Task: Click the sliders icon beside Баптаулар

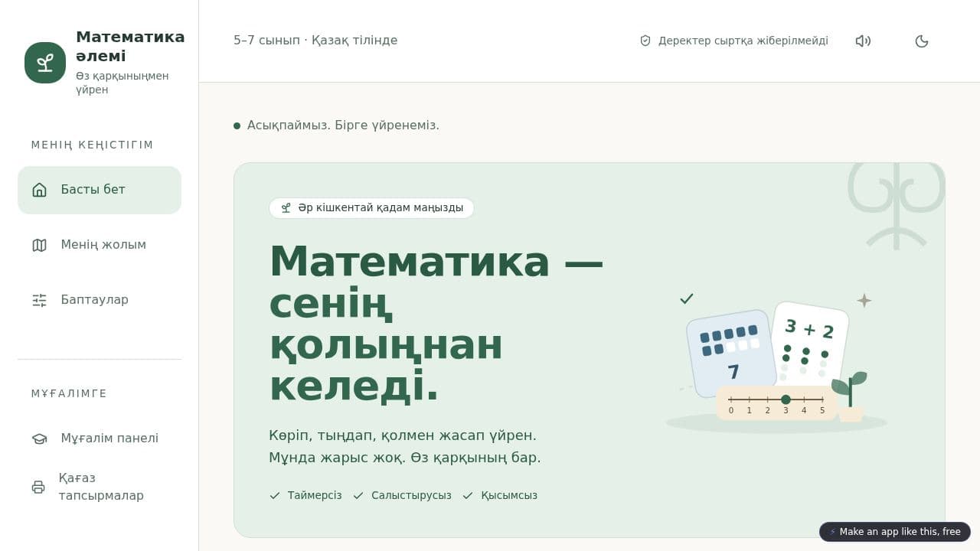Action: pyautogui.click(x=40, y=300)
